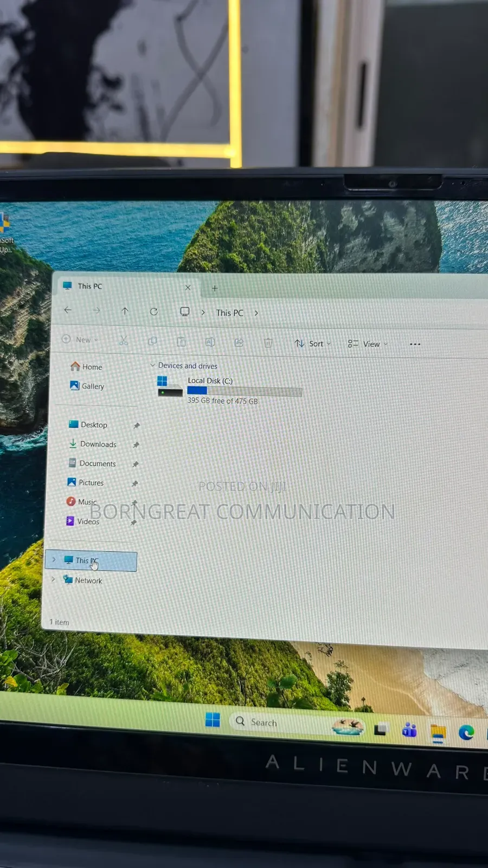Open File Explorer from taskbar
488x868 pixels.
(x=438, y=733)
